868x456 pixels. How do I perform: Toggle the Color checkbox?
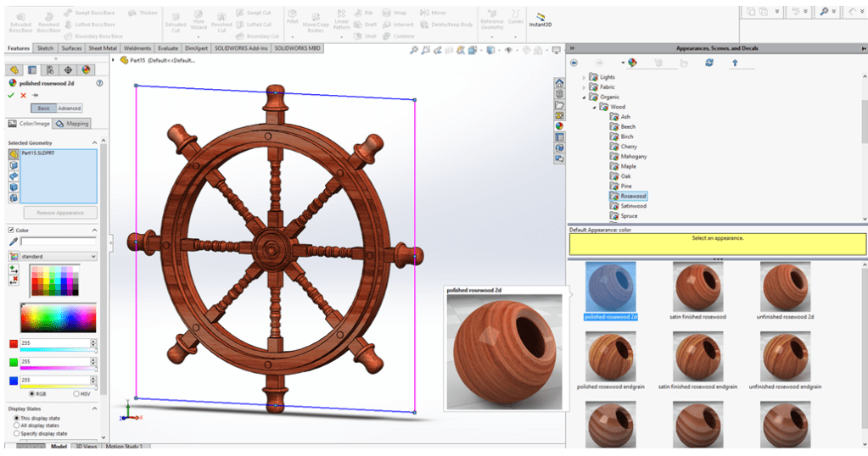coord(11,230)
